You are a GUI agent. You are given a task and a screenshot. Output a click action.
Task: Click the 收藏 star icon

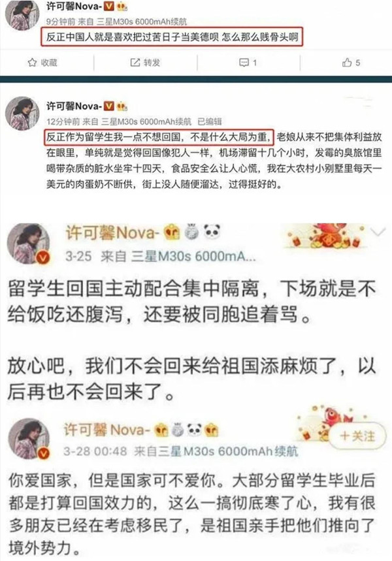32,63
